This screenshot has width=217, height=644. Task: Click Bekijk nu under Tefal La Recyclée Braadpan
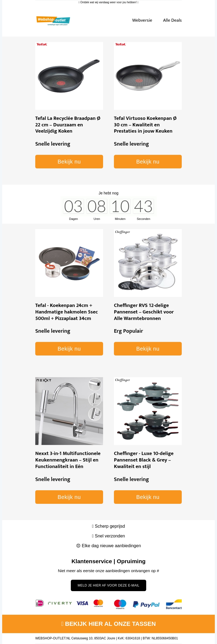coord(69,162)
